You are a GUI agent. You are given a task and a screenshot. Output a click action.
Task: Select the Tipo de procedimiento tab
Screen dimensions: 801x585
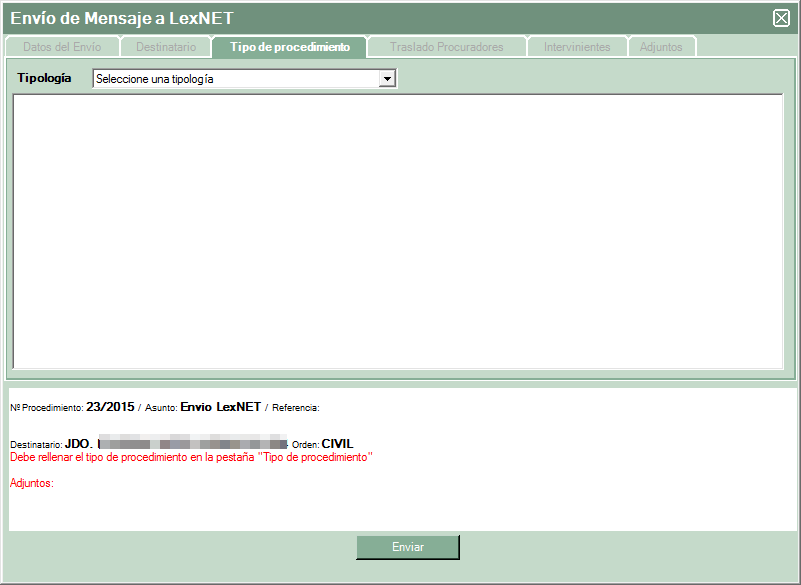tap(290, 47)
